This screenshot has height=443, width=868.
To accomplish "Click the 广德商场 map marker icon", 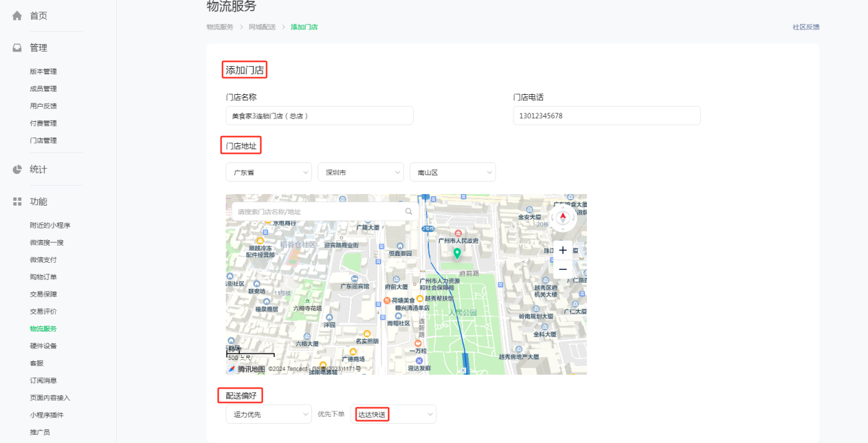I will (x=353, y=352).
